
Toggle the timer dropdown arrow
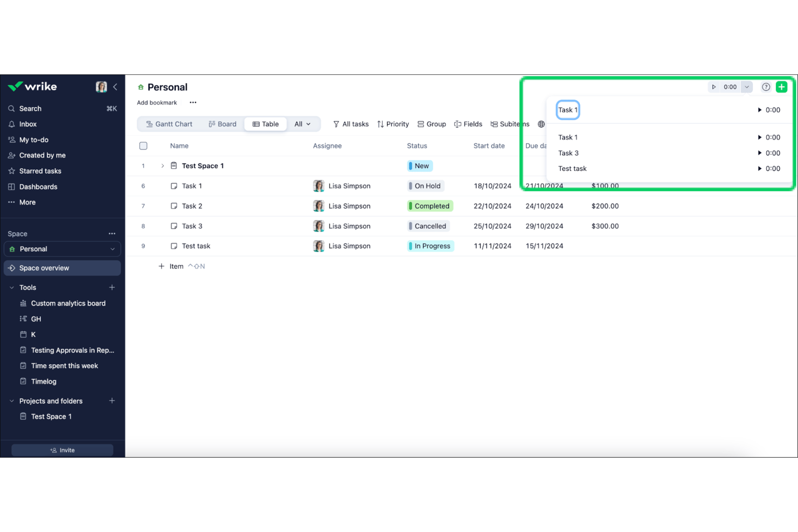(x=747, y=87)
